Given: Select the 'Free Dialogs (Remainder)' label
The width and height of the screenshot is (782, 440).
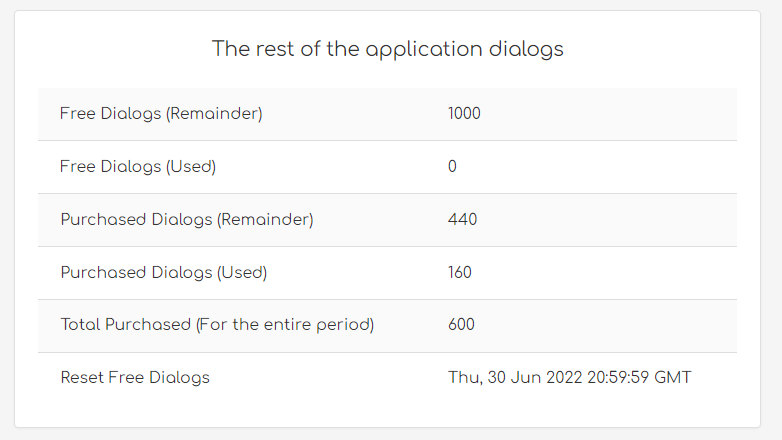Looking at the screenshot, I should [161, 114].
